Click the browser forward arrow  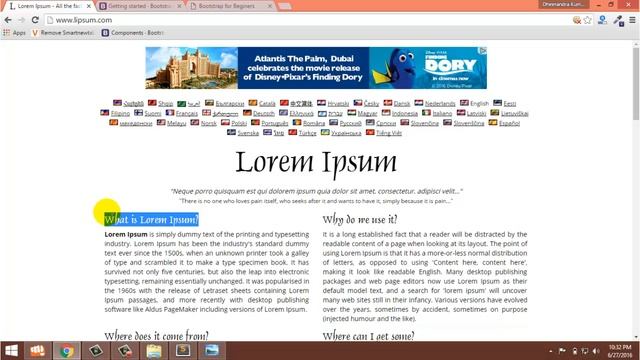[x=21, y=20]
